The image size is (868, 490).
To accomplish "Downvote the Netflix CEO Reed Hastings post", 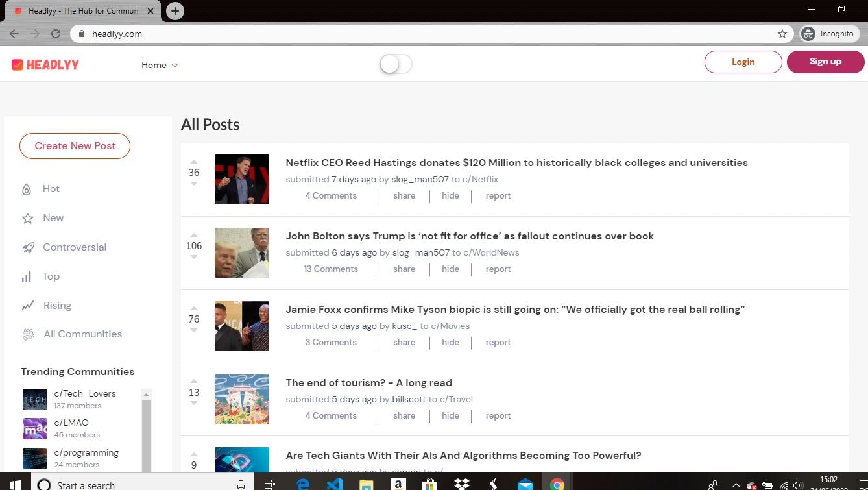I will 194,184.
